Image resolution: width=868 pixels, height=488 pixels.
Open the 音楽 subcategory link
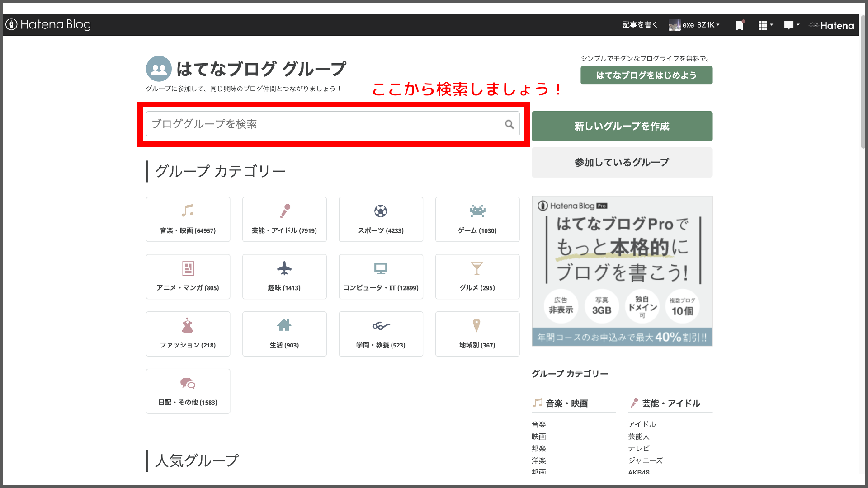point(539,424)
